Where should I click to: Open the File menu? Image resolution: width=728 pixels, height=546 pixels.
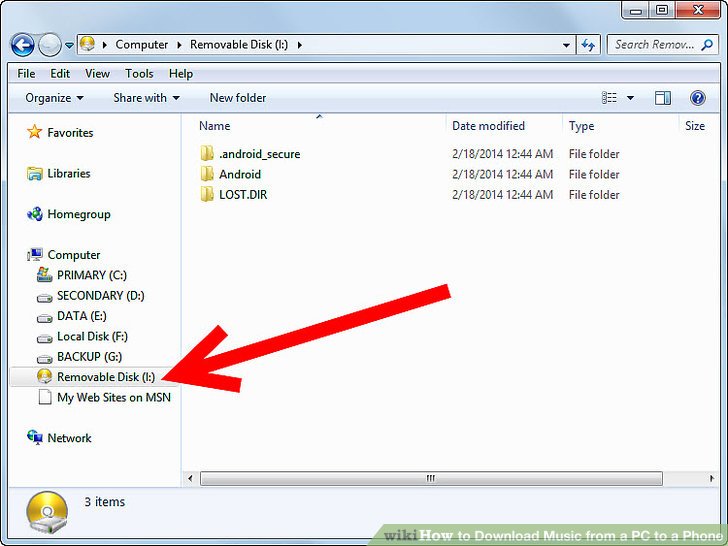click(x=26, y=73)
